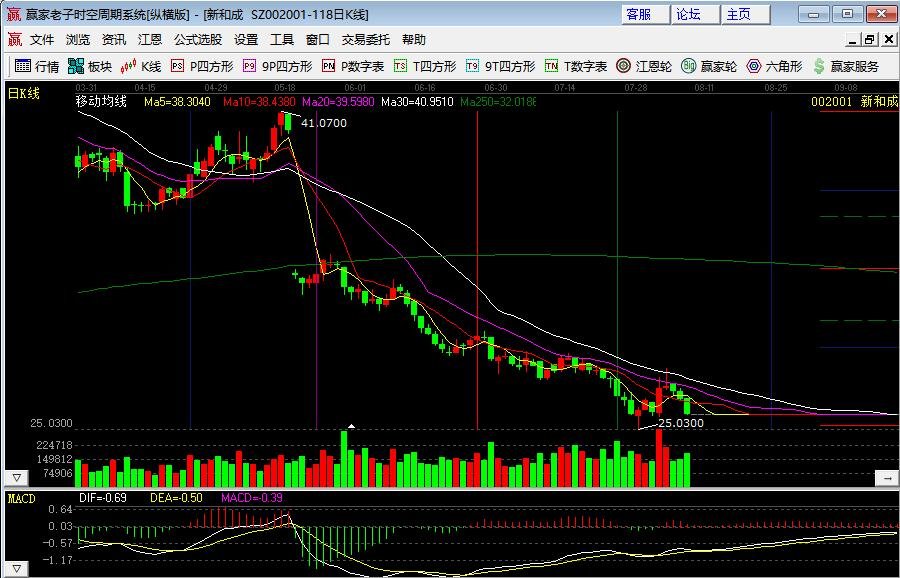Click the 移动均线 indicator label
Screen dimensions: 900x578
[x=101, y=102]
